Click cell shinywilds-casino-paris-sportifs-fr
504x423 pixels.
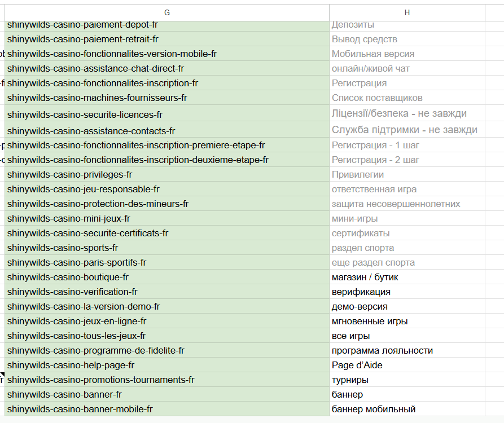tap(167, 262)
